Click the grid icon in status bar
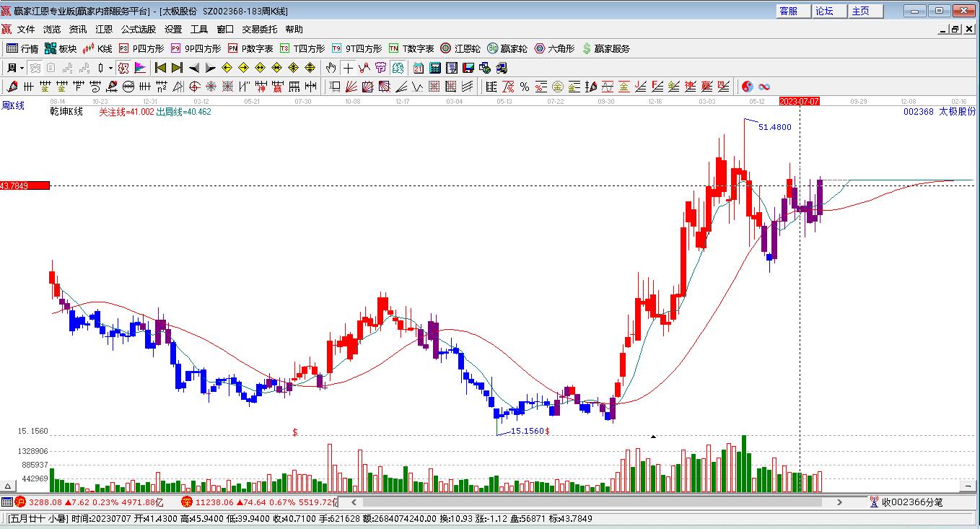980x529 pixels. pos(6,502)
